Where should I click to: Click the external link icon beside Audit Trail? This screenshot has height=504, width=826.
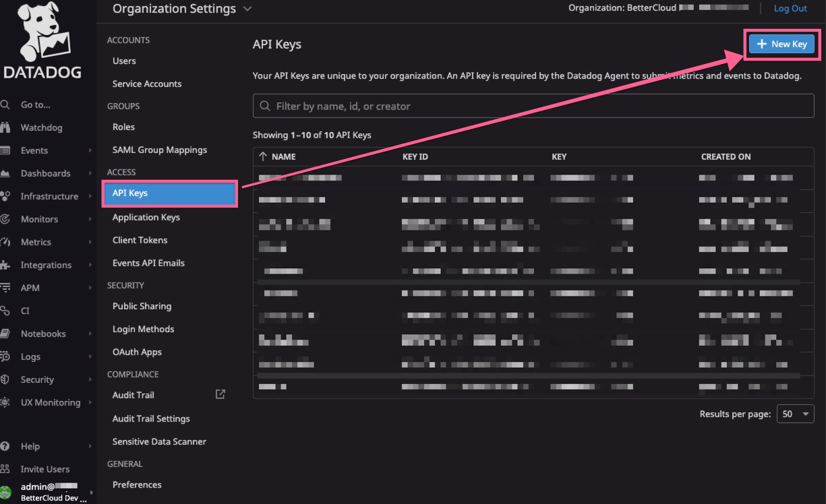pos(220,394)
